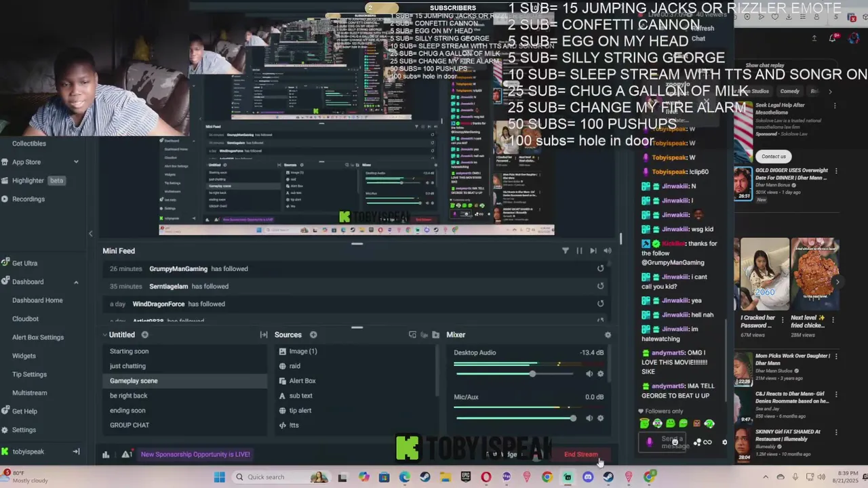Viewport: 868px width, 488px height.
Task: Open New Sponsorship Opportunity notification
Action: [x=195, y=455]
